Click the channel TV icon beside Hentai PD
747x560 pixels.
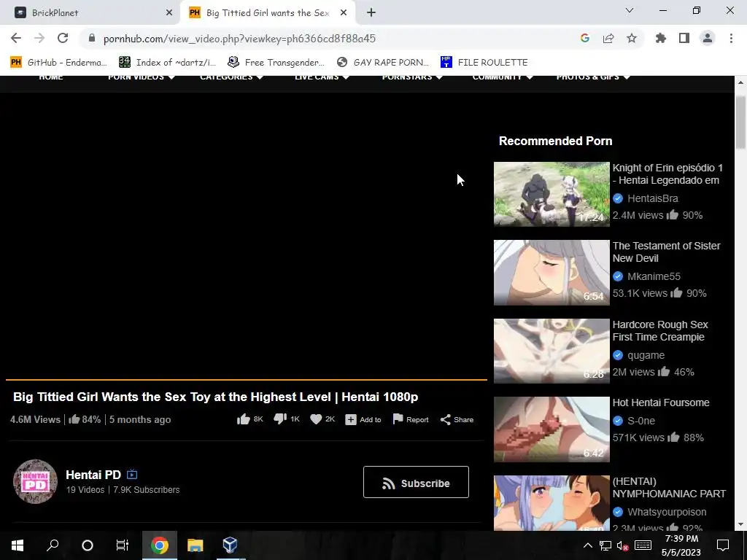click(x=132, y=474)
